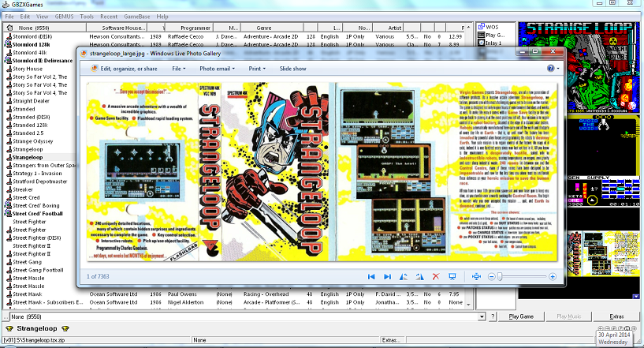Screen dimensions: 644x348
Task: Open Photo Gallery help icon
Action: (x=550, y=69)
